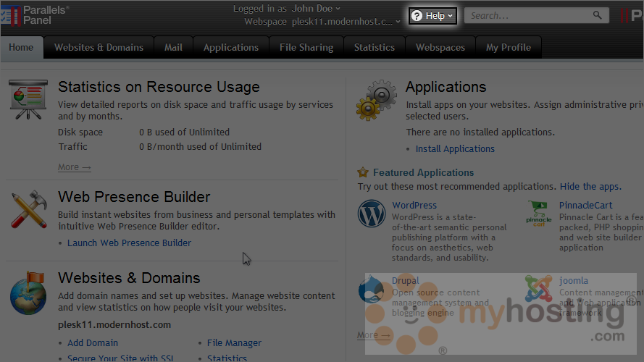Click the search magnifier icon
Screen dimensions: 644x362
coord(597,16)
